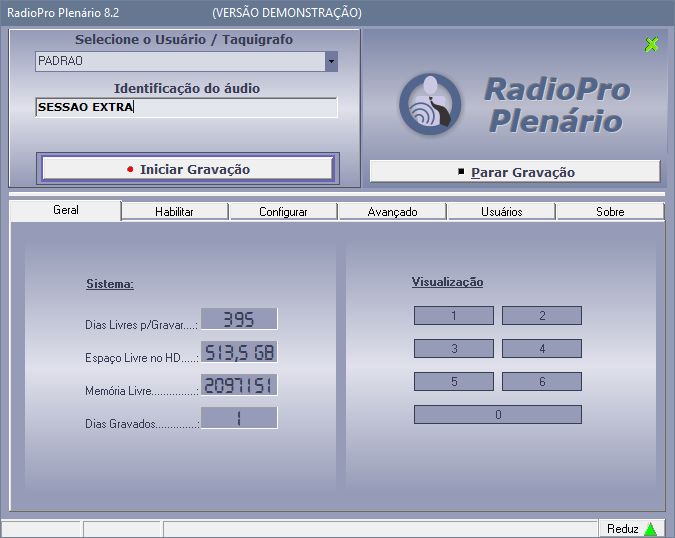Select Visualização button 1
Screen dimensions: 675x538
coord(454,315)
